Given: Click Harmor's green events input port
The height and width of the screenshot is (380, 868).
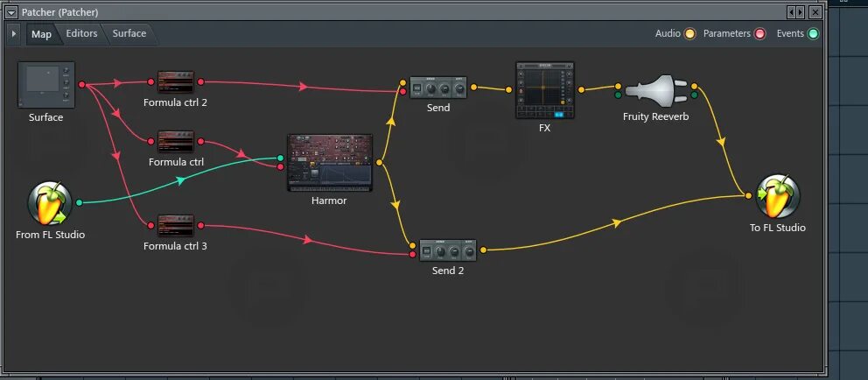Looking at the screenshot, I should click(x=281, y=158).
